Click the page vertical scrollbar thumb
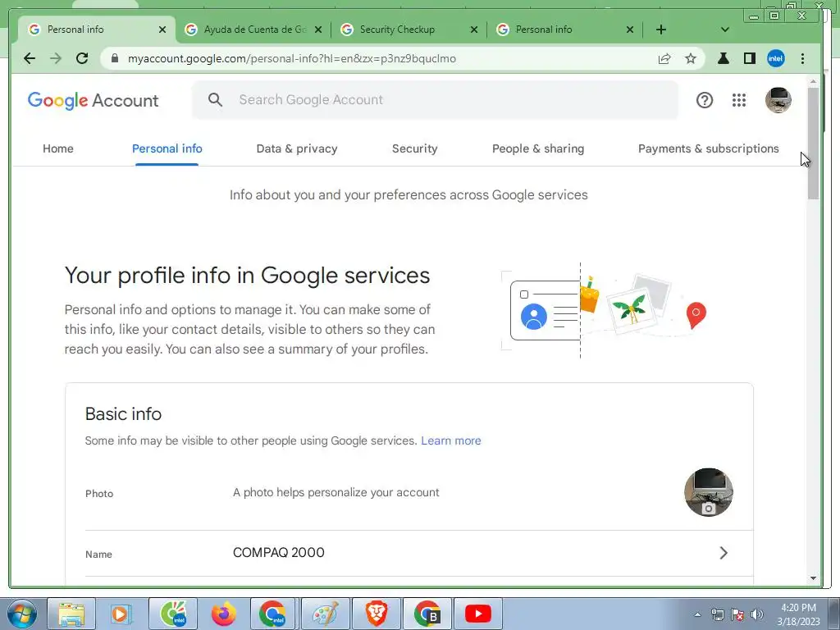This screenshot has height=630, width=840. click(x=813, y=144)
